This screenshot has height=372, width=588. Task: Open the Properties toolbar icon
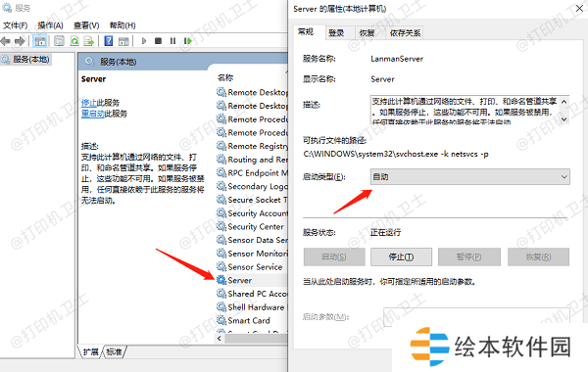coord(59,41)
